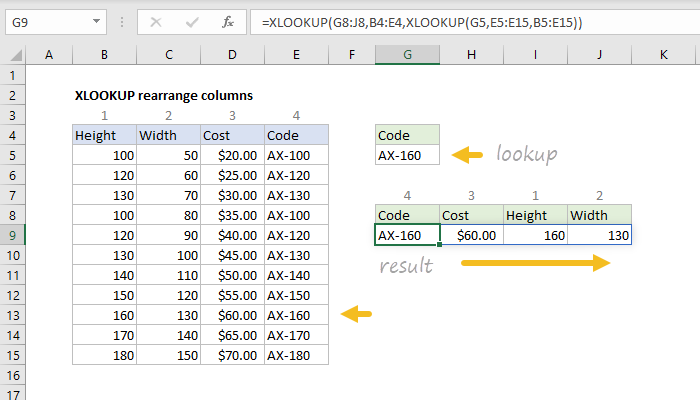This screenshot has width=700, height=400.
Task: Select the yellow arrow pointing at row 13
Action: [x=356, y=314]
